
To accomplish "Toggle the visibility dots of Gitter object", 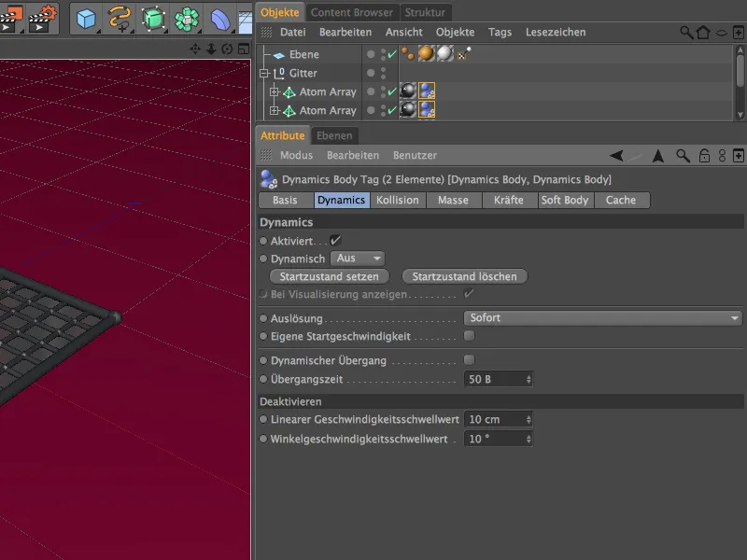I will click(x=383, y=73).
